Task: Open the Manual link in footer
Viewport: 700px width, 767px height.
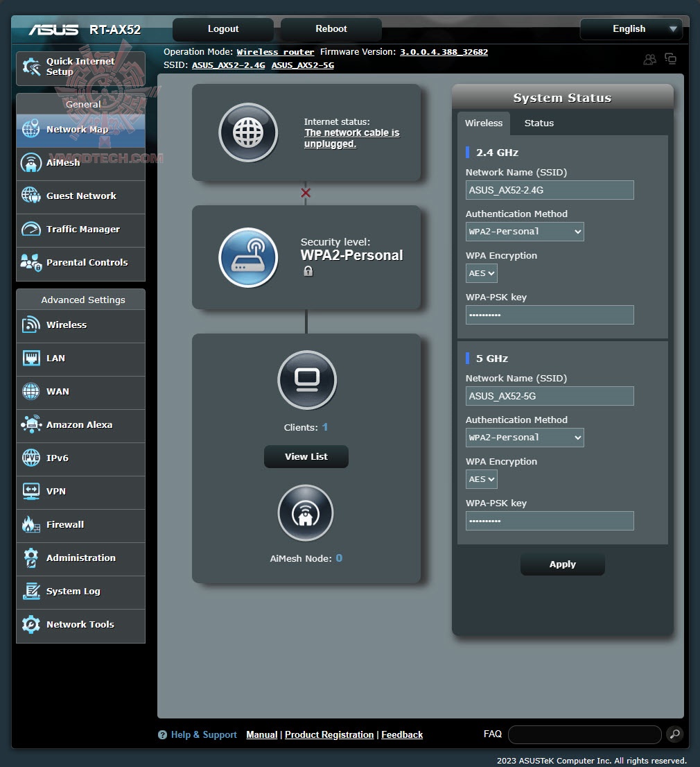Action: click(x=261, y=734)
